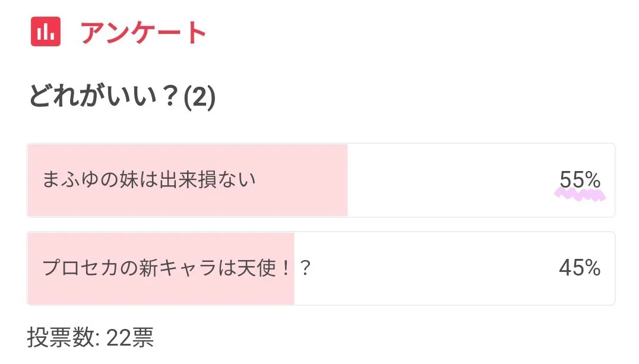The width and height of the screenshot is (639, 364).
Task: Click the 45% result percentage
Action: 580,268
